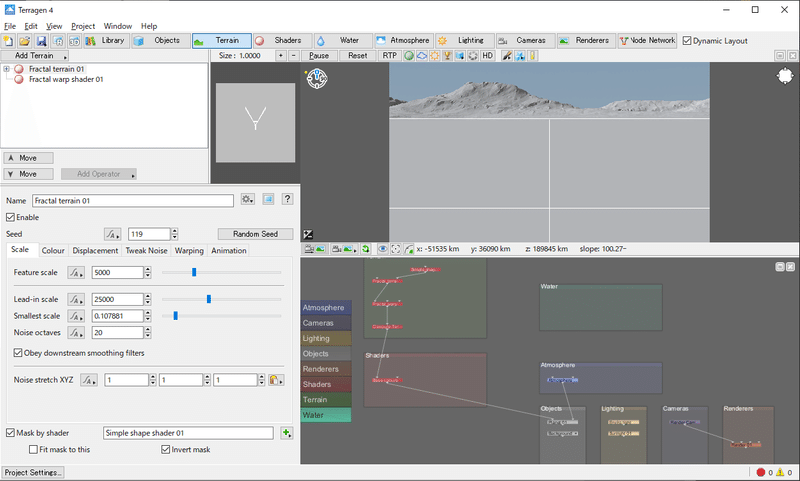The height and width of the screenshot is (481, 800).
Task: Toggle the Mask by shader checkbox
Action: pyautogui.click(x=10, y=433)
